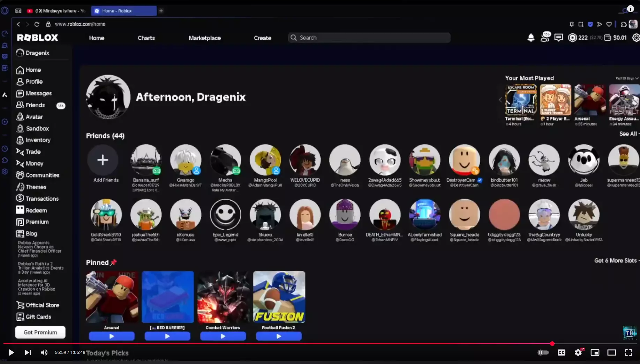Click the Add Friends plus button
The image size is (640, 364).
[103, 160]
